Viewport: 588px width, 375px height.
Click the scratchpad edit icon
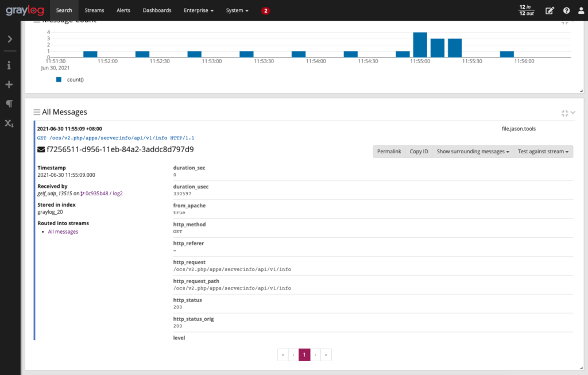[x=550, y=10]
